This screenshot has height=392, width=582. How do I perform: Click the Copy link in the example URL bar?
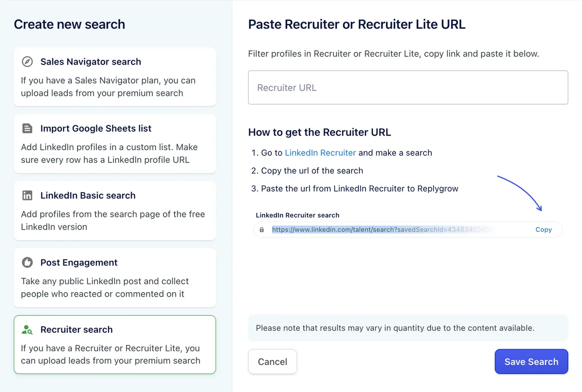(x=543, y=230)
